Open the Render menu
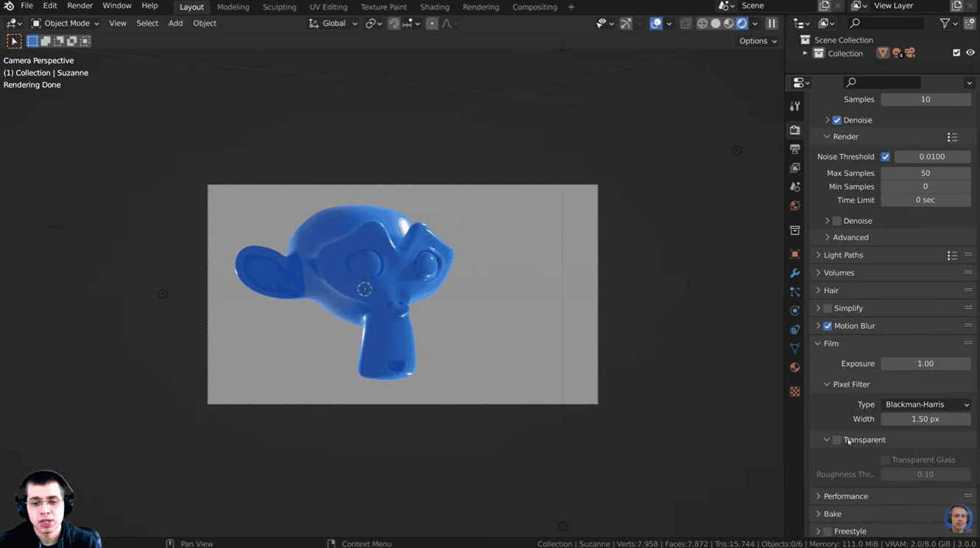Screen dimensions: 980x548 pos(80,6)
